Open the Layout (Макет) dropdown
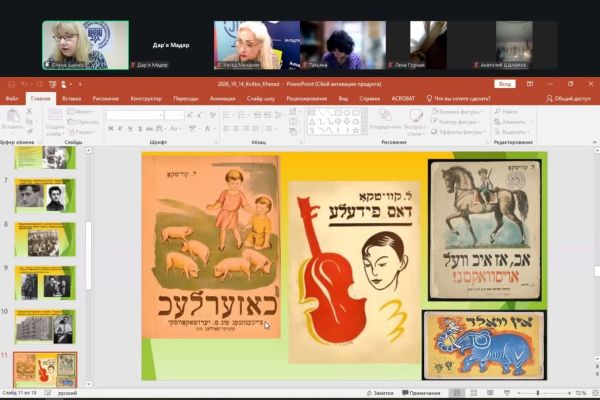 click(80, 111)
